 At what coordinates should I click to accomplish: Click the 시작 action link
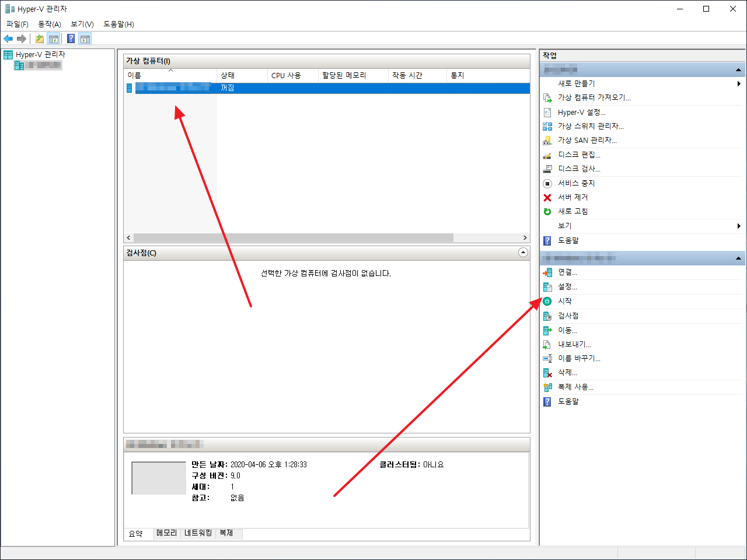click(x=565, y=301)
